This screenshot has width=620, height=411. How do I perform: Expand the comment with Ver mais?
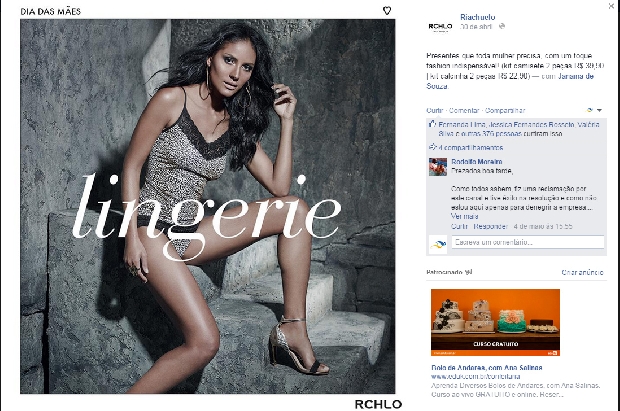pyautogui.click(x=464, y=216)
